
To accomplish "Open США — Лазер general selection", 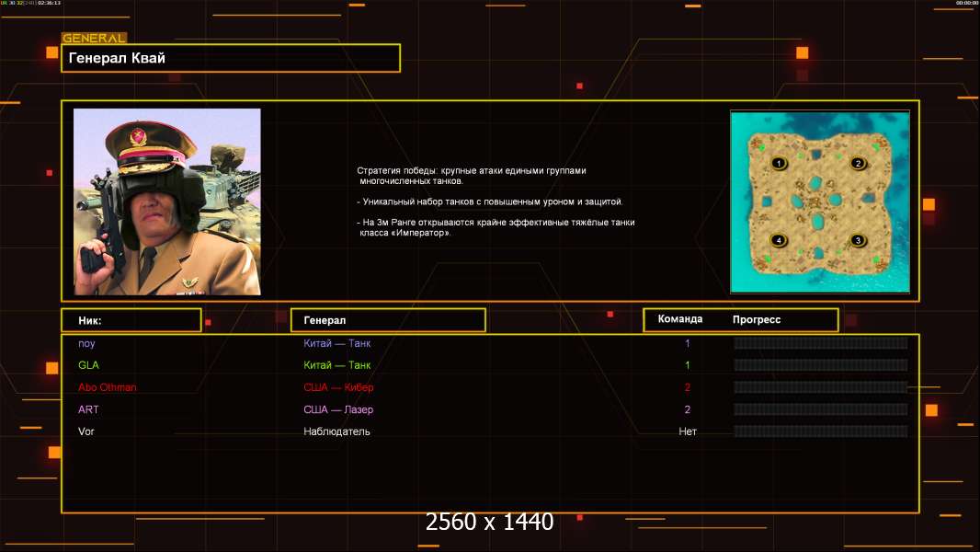I will click(x=338, y=409).
